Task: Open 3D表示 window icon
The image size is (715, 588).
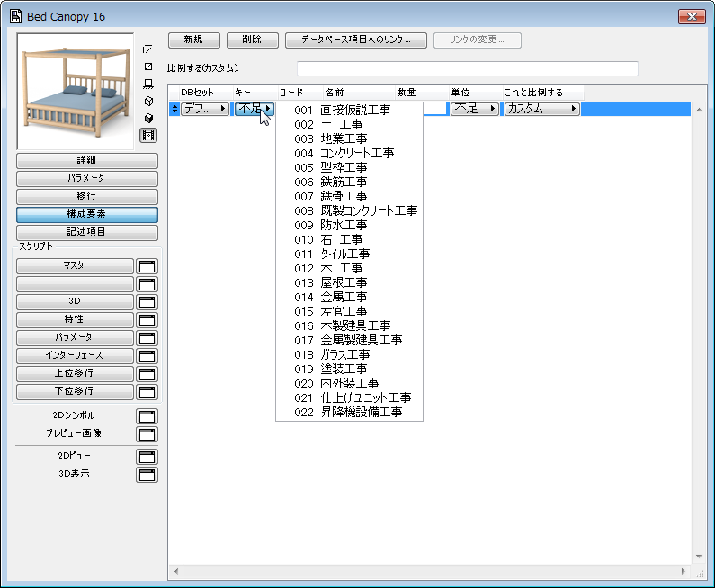Action: coord(147,475)
